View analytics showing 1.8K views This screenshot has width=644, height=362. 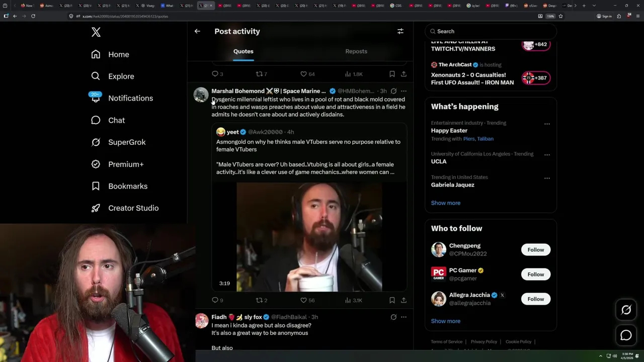pyautogui.click(x=354, y=74)
